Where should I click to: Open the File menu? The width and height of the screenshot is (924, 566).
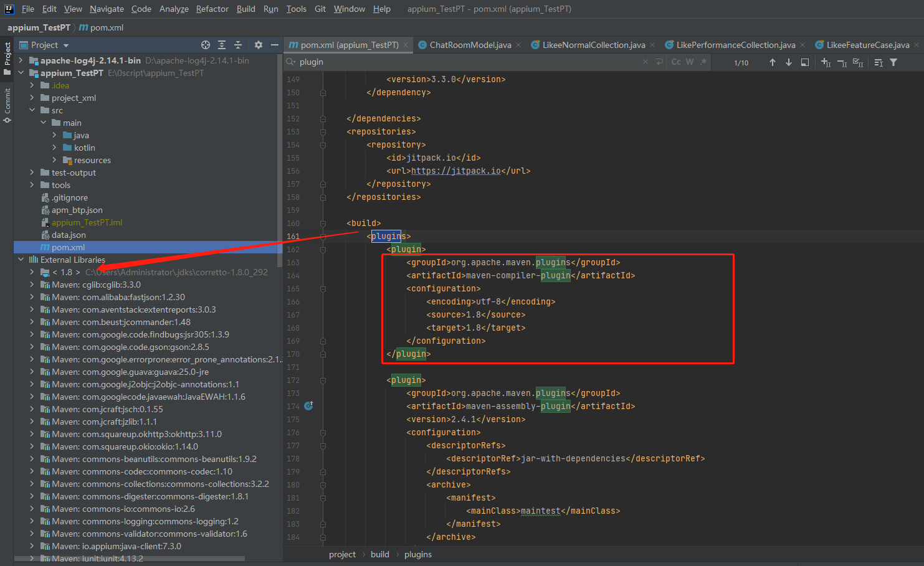coord(28,9)
